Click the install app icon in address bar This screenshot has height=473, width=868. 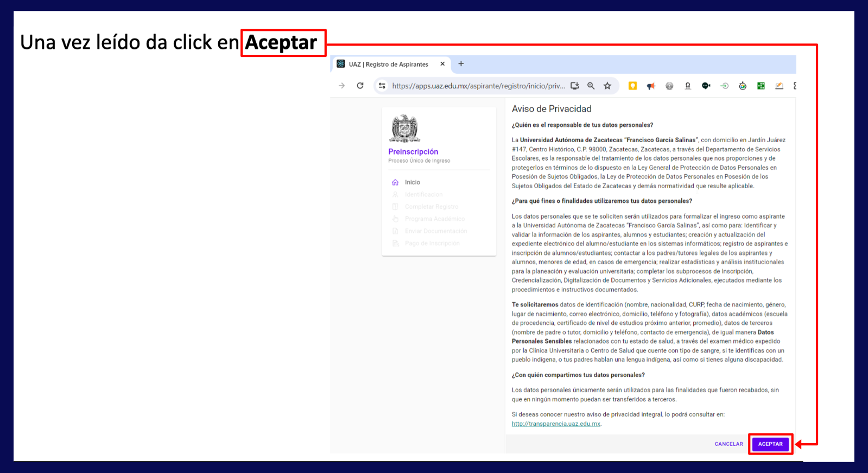[575, 86]
